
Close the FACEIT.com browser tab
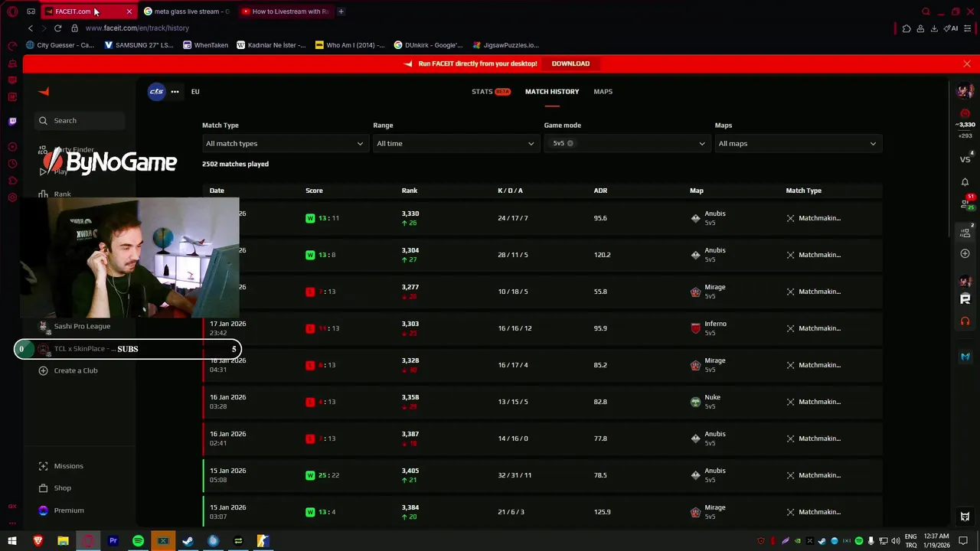coord(129,11)
